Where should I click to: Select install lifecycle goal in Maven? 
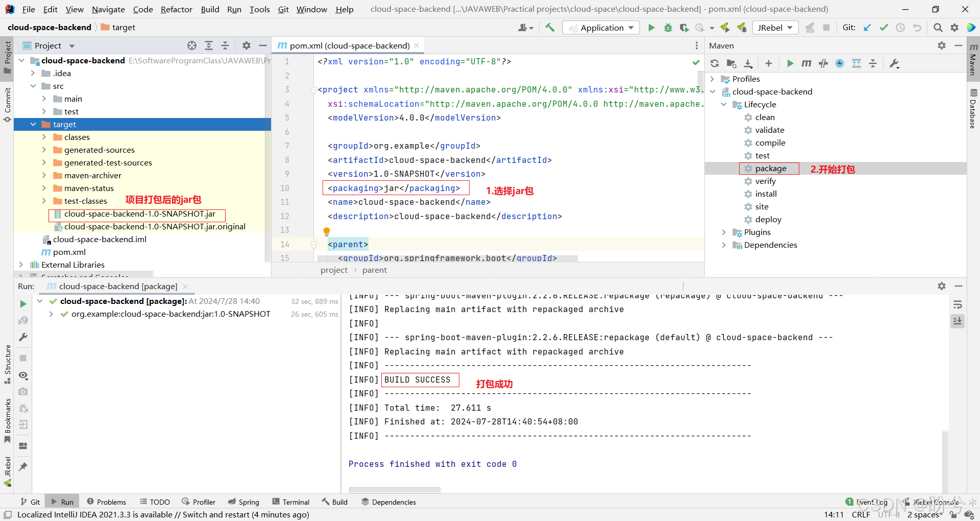pyautogui.click(x=766, y=194)
